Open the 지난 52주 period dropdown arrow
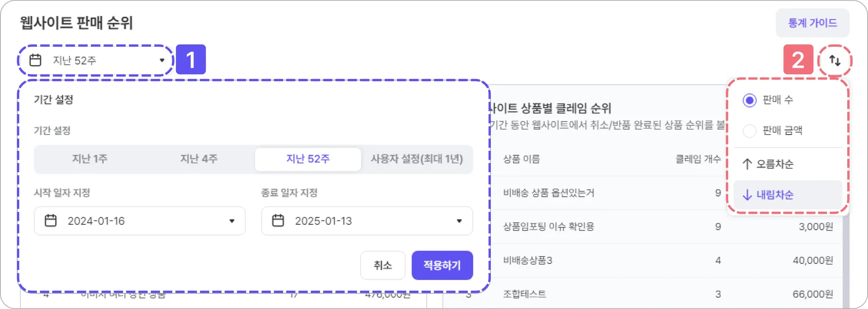This screenshot has height=309, width=868. [162, 61]
